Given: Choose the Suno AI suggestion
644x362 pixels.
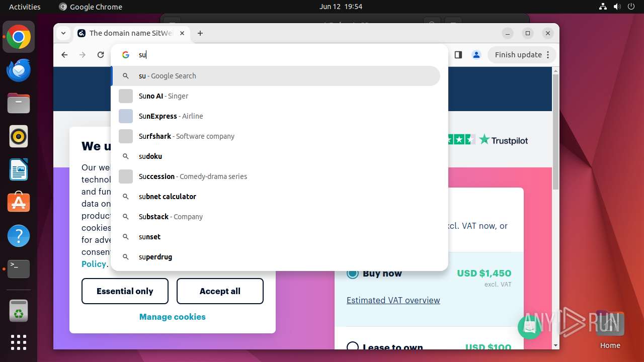Looking at the screenshot, I should (276, 96).
